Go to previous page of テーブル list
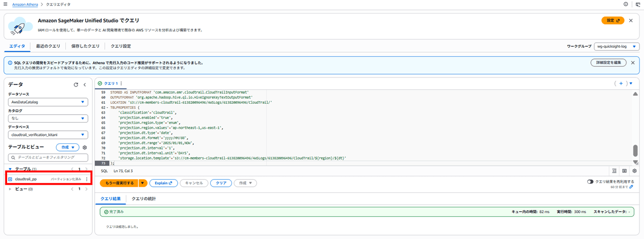 point(73,169)
